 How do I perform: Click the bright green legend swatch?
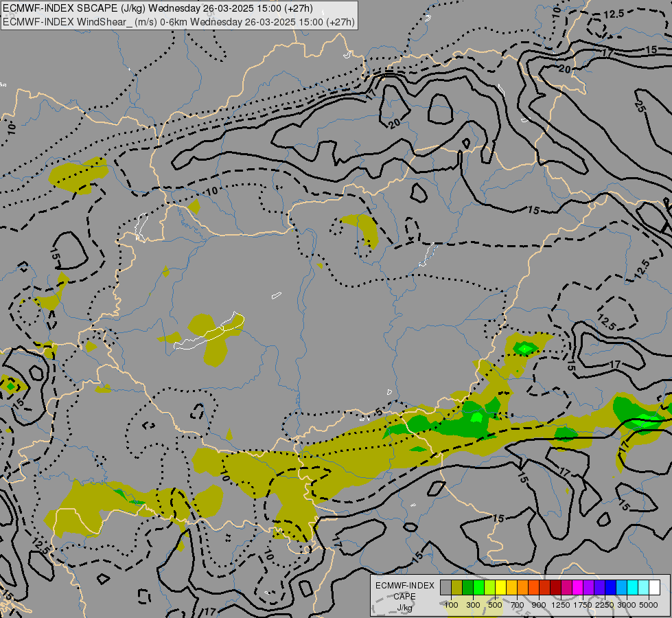coord(478,587)
